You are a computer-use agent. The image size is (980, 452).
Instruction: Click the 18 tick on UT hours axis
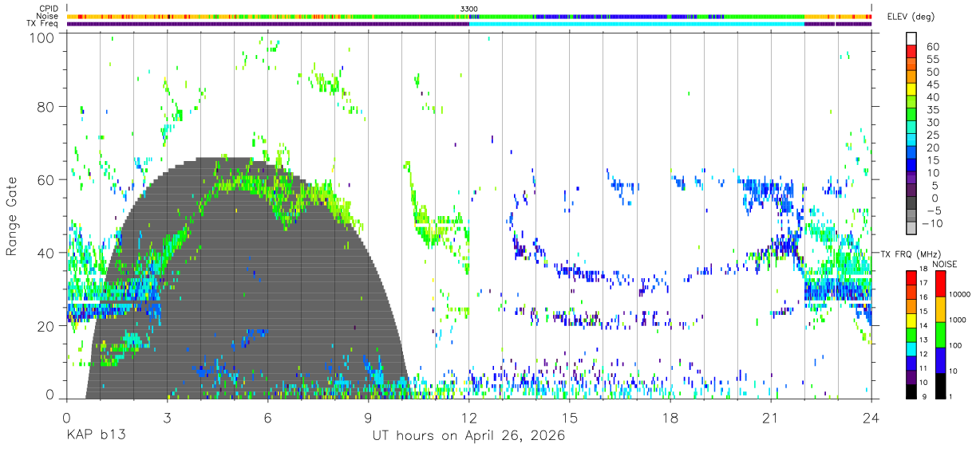(x=670, y=418)
